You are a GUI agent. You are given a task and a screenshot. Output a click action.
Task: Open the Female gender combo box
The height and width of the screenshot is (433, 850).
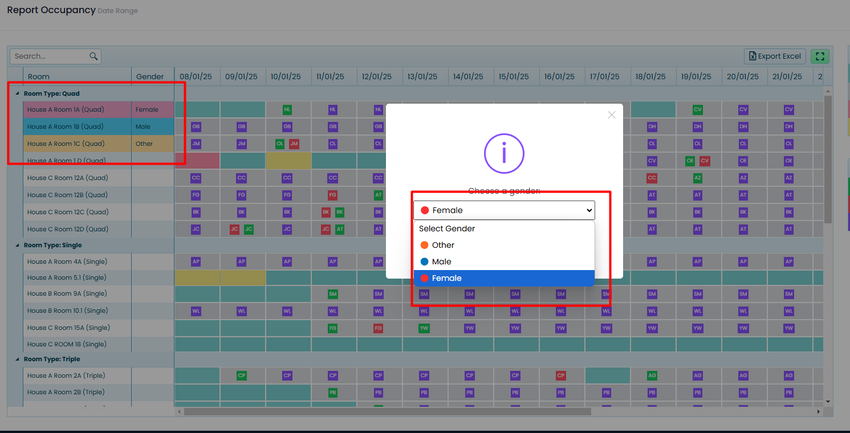pos(504,210)
